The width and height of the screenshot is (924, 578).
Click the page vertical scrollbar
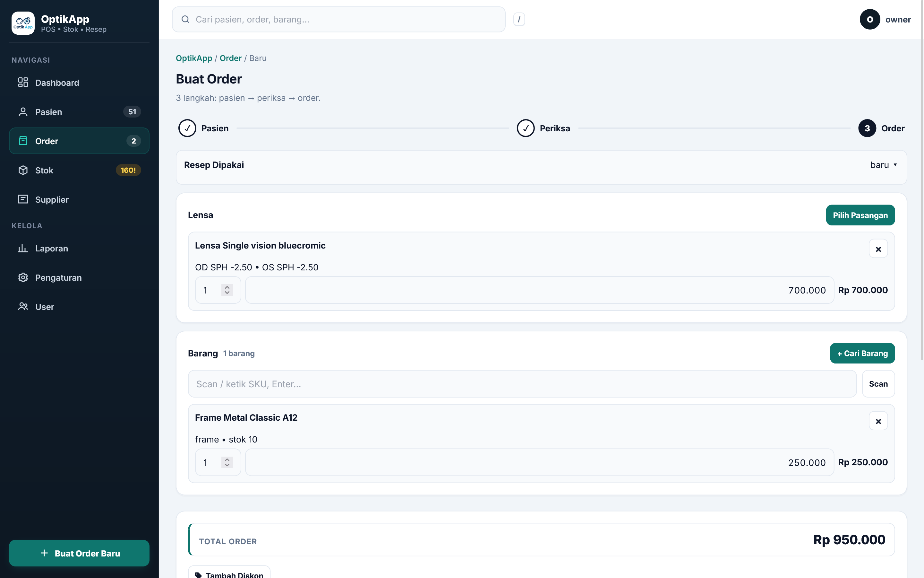point(922,180)
